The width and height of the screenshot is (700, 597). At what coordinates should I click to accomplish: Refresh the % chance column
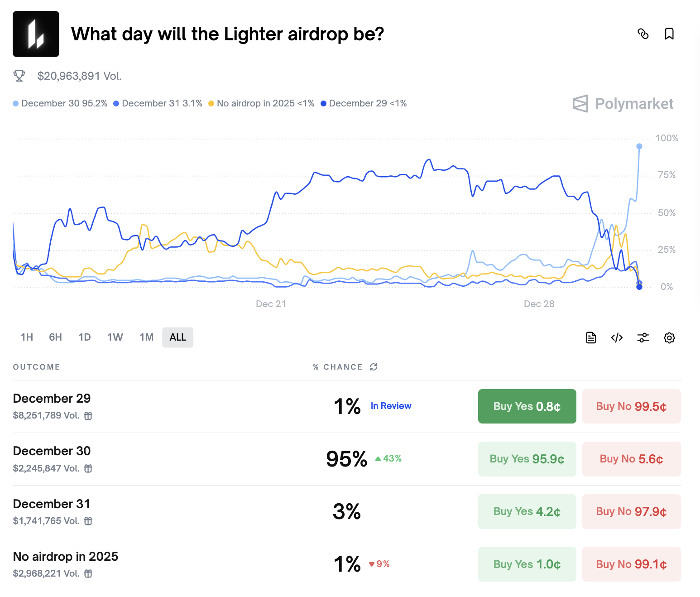374,367
